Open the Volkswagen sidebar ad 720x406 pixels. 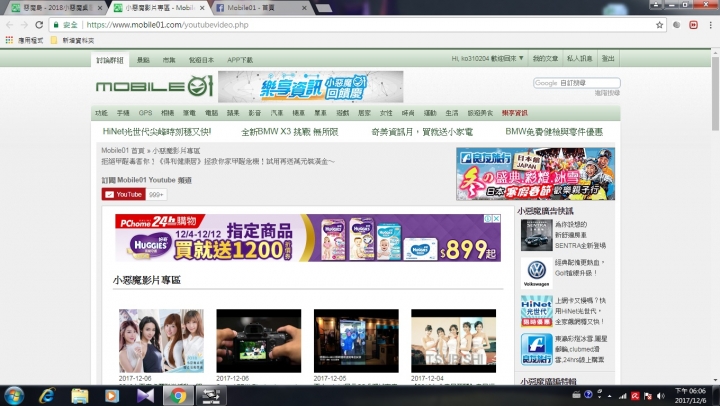pos(536,273)
